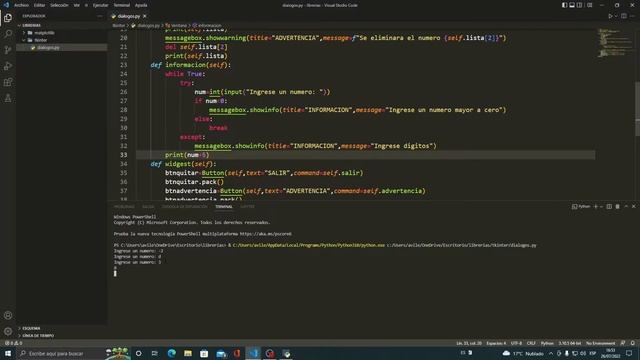Maximize the terminal panel with chevron up
The height and width of the screenshot is (360, 640).
[626, 207]
